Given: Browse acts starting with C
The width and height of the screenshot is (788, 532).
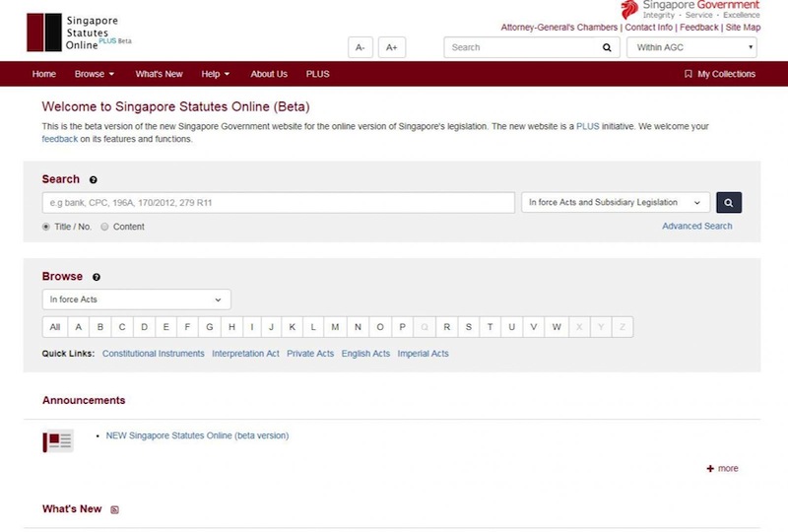Looking at the screenshot, I should (122, 327).
